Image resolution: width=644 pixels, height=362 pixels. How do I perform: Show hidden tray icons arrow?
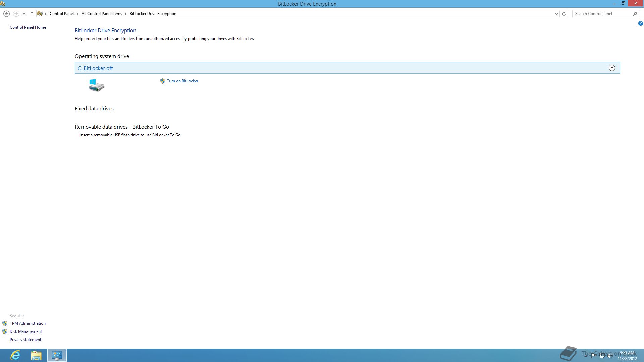(586, 356)
